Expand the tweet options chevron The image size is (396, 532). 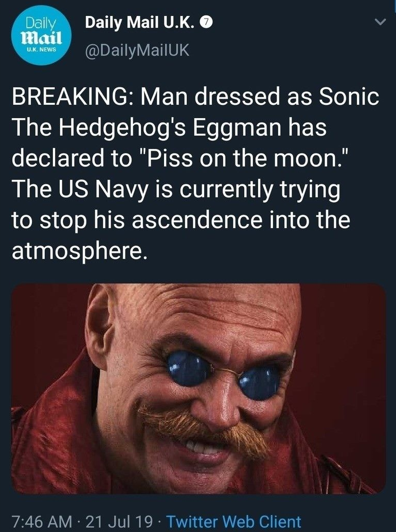380,23
